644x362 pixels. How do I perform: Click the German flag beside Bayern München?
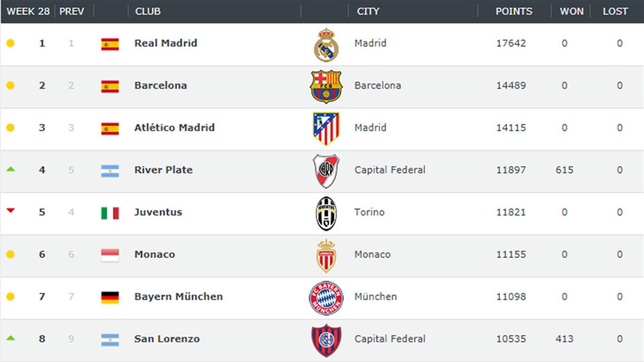pos(110,297)
